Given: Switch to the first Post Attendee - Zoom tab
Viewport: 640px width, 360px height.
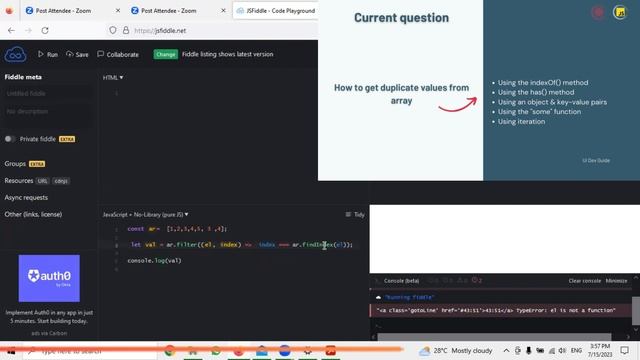Looking at the screenshot, I should coord(63,11).
